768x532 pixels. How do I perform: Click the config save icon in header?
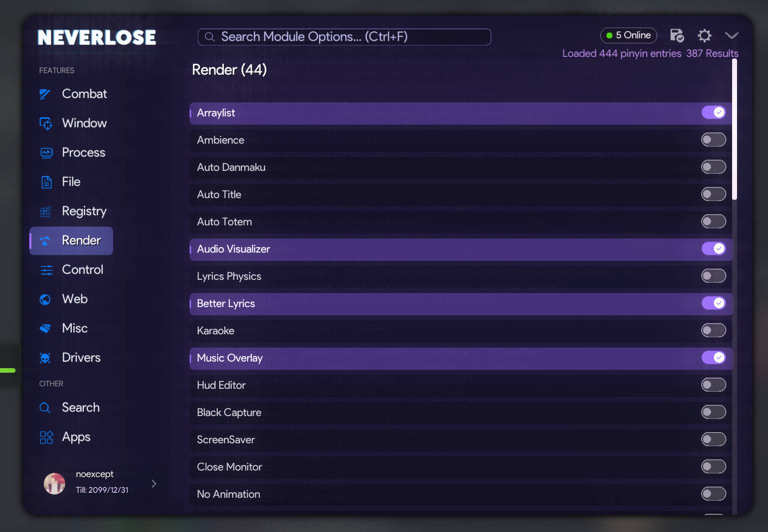pyautogui.click(x=677, y=35)
